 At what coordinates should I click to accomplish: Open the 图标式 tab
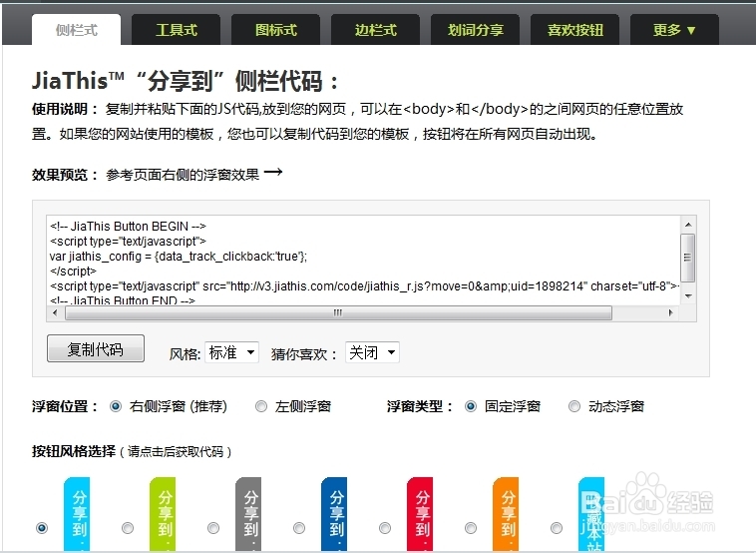(x=276, y=30)
